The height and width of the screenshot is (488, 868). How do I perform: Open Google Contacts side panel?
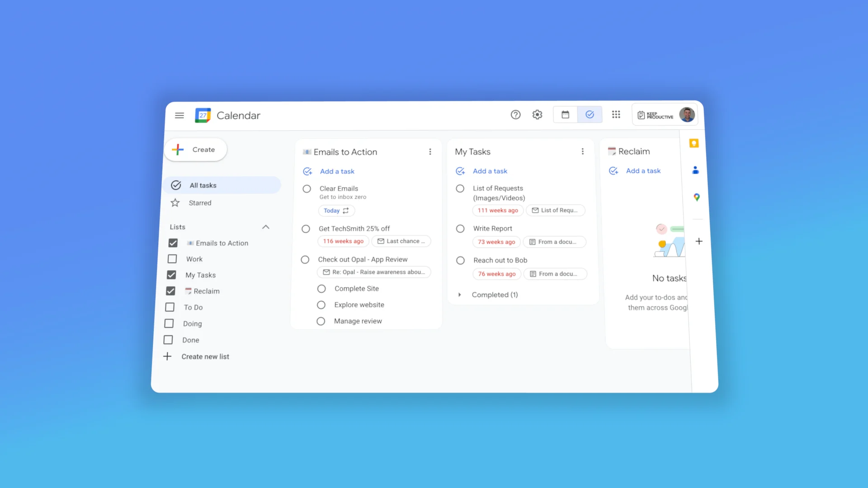695,170
